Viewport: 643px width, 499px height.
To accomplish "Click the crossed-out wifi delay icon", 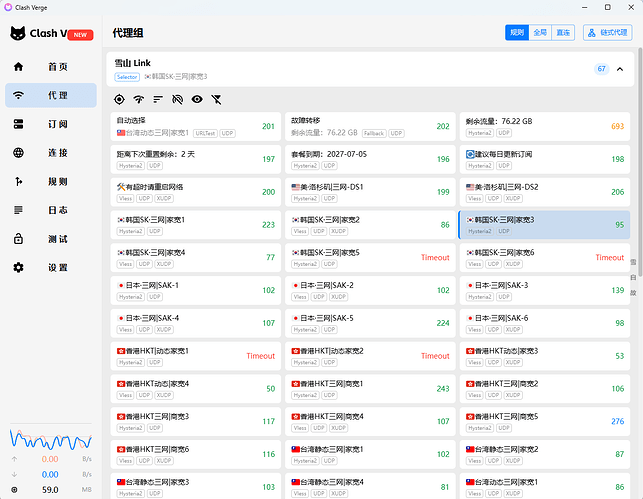I will click(x=178, y=99).
